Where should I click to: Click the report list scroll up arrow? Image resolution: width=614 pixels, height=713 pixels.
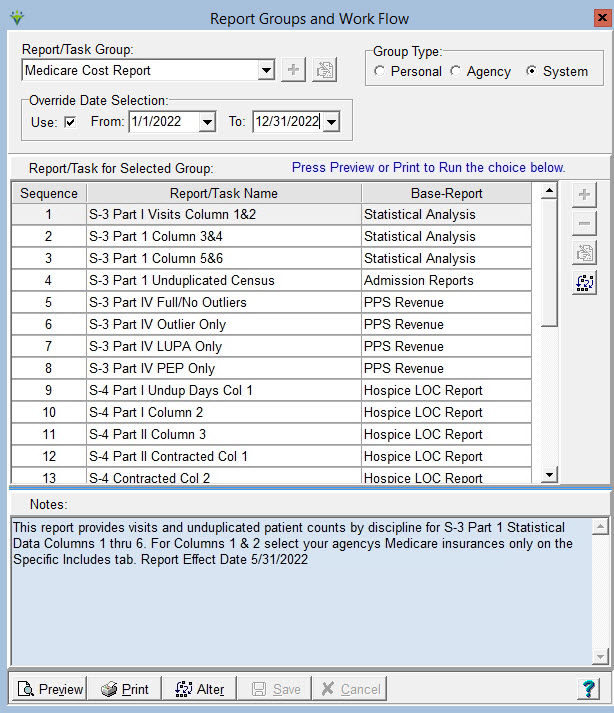(x=549, y=191)
